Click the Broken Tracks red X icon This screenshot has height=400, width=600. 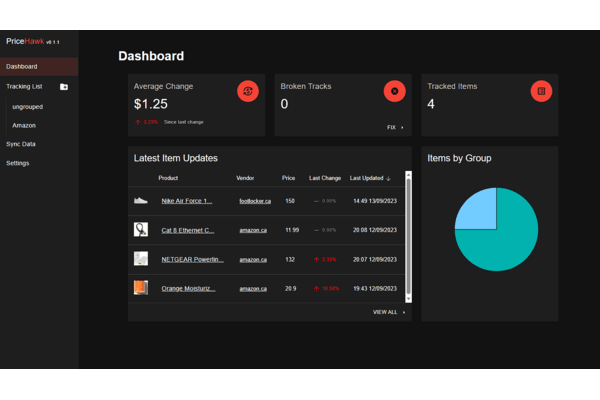tap(395, 91)
